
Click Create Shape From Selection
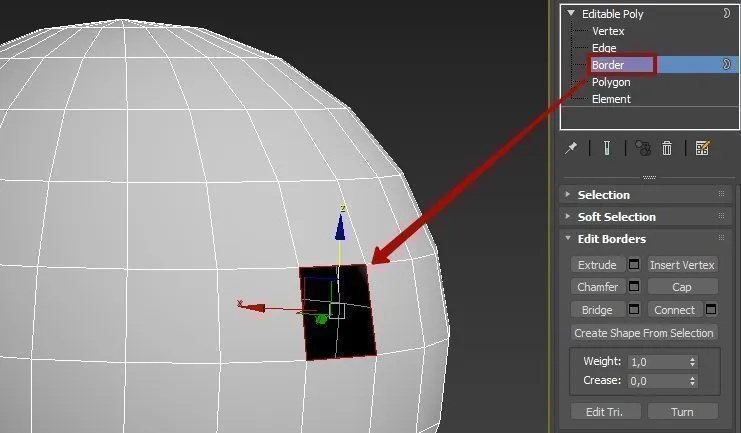tap(644, 333)
